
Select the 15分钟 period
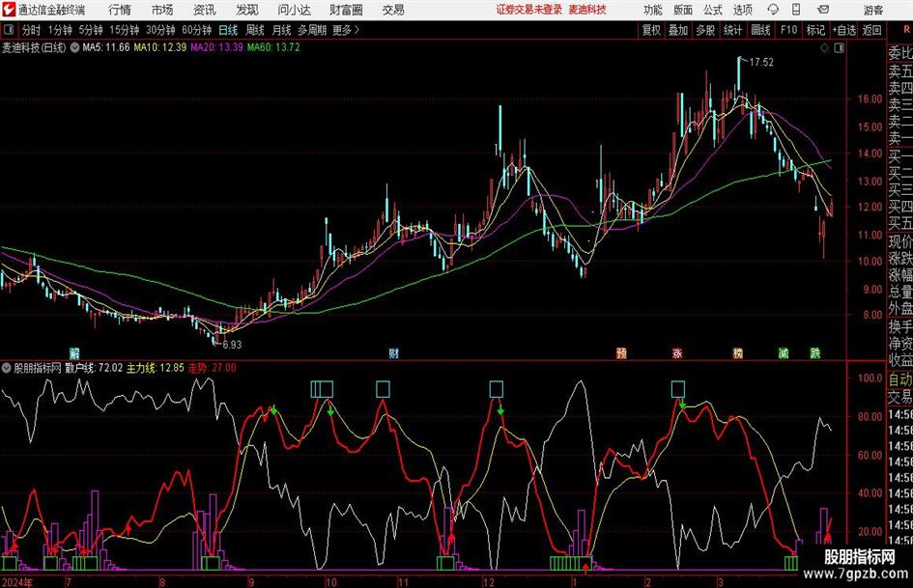tap(125, 30)
